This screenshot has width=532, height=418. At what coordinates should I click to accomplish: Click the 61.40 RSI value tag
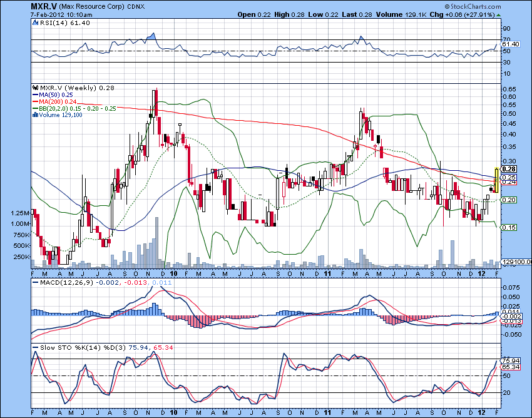(x=511, y=44)
